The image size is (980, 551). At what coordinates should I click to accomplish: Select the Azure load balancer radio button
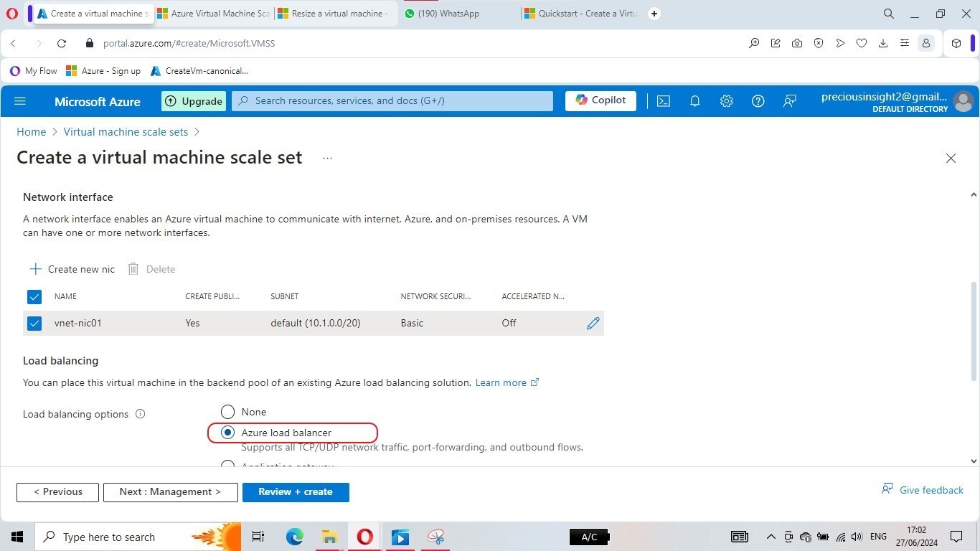[x=227, y=433]
